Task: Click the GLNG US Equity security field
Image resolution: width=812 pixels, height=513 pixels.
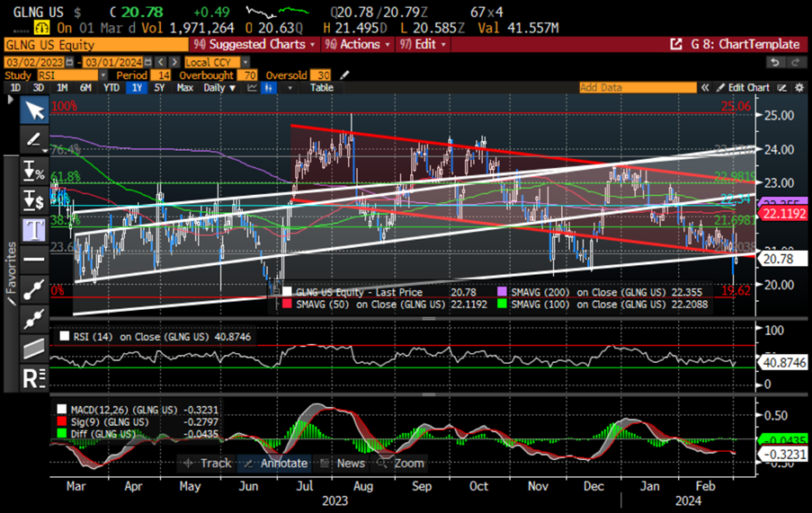Action: point(96,45)
